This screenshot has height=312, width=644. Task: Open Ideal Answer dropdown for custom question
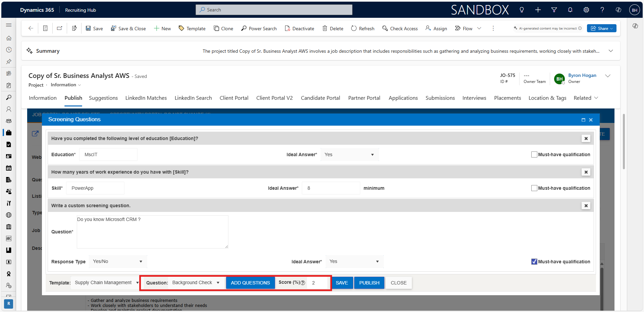click(x=355, y=262)
